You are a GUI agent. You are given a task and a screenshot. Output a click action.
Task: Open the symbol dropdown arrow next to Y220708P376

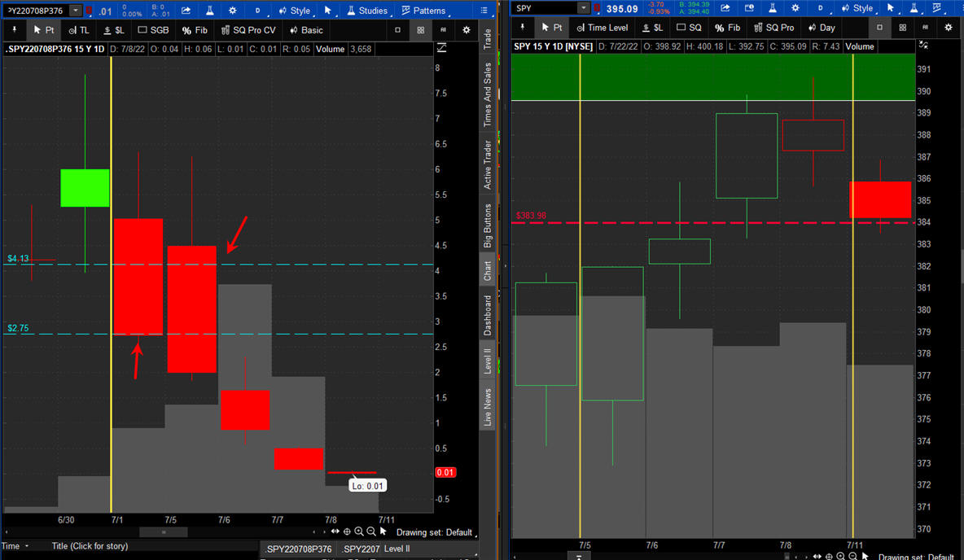click(76, 11)
